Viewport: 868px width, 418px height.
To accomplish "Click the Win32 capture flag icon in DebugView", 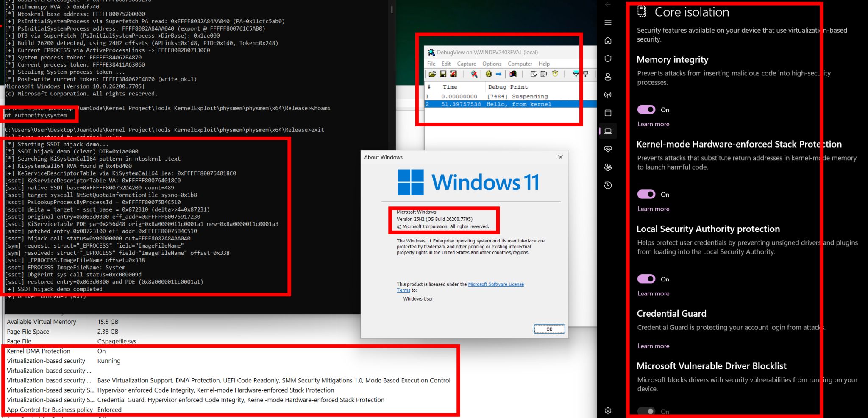I will click(x=513, y=74).
